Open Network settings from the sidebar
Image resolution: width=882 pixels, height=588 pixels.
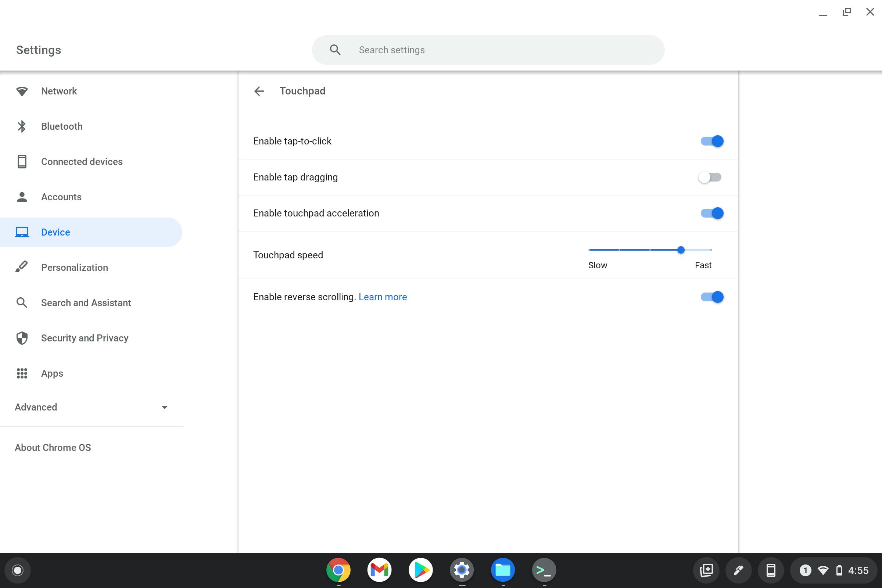[58, 91]
